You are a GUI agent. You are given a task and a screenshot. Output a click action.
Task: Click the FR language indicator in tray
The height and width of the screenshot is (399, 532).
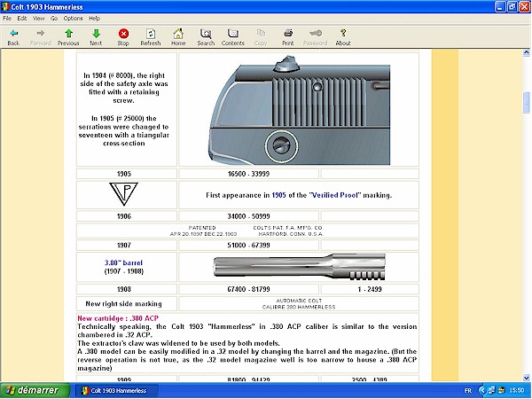click(x=467, y=390)
